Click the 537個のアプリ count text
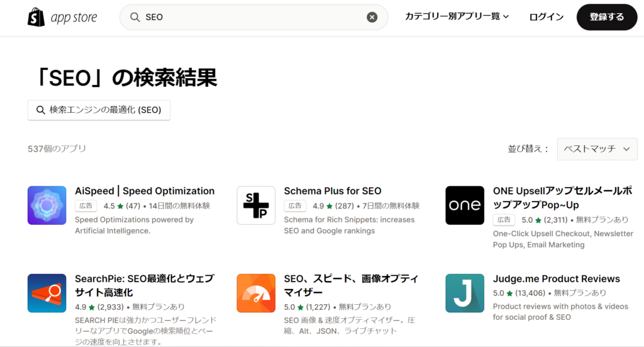This screenshot has height=347, width=644. pyautogui.click(x=57, y=149)
